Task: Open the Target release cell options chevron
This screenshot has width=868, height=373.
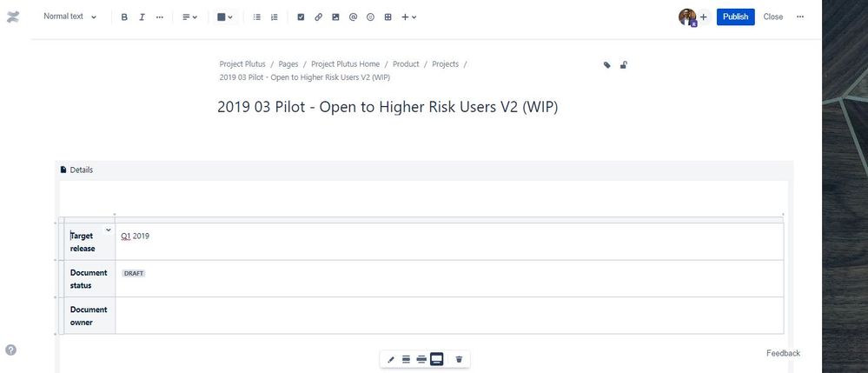Action: tap(109, 230)
